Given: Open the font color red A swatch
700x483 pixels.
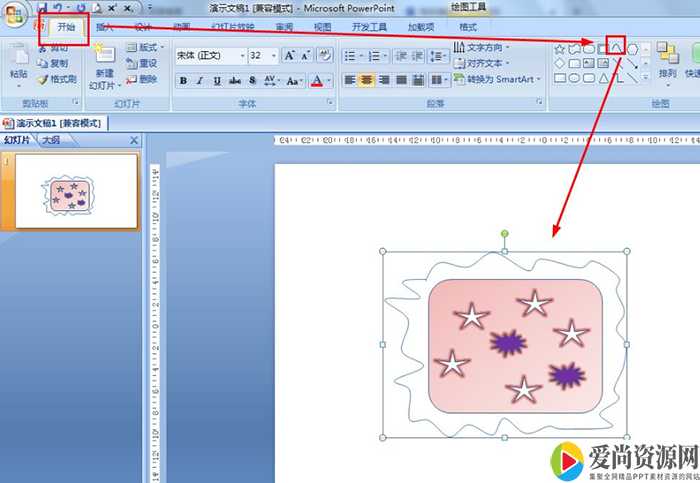Looking at the screenshot, I should pos(318,80).
